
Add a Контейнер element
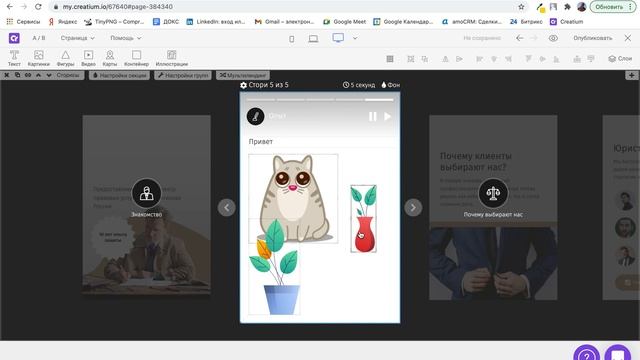point(136,58)
